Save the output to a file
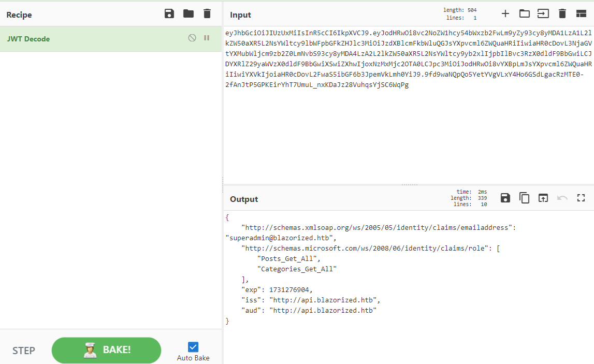This screenshot has width=594, height=364. pos(505,198)
